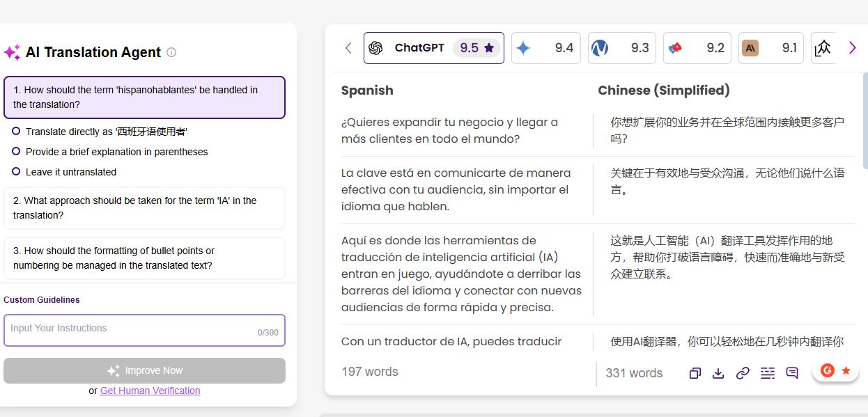
Task: Switch to the Anthropic tab scored 9.1
Action: click(x=770, y=48)
